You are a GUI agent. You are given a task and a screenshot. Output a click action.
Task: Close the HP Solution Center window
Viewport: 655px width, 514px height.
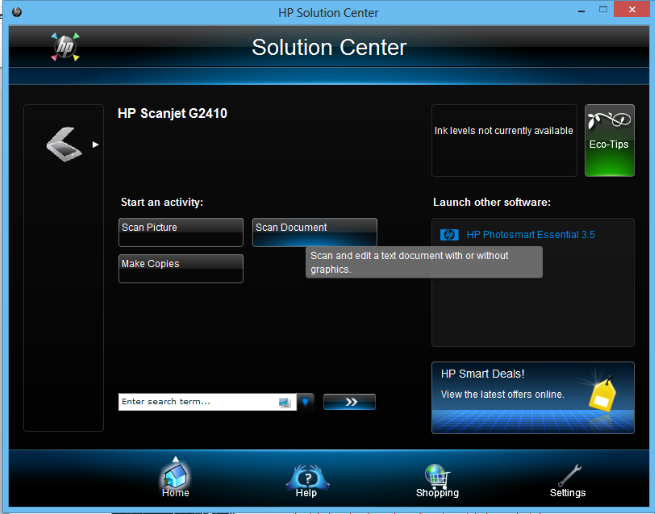point(632,9)
